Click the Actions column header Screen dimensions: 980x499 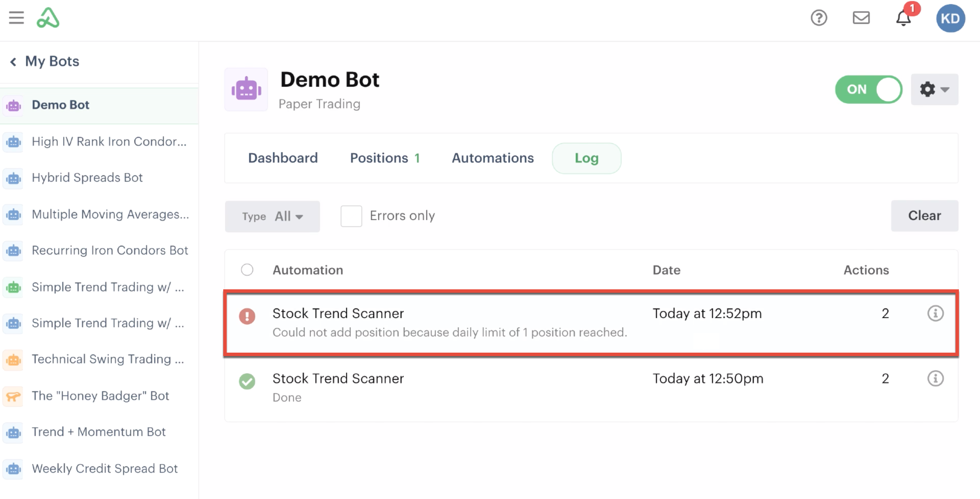click(866, 270)
